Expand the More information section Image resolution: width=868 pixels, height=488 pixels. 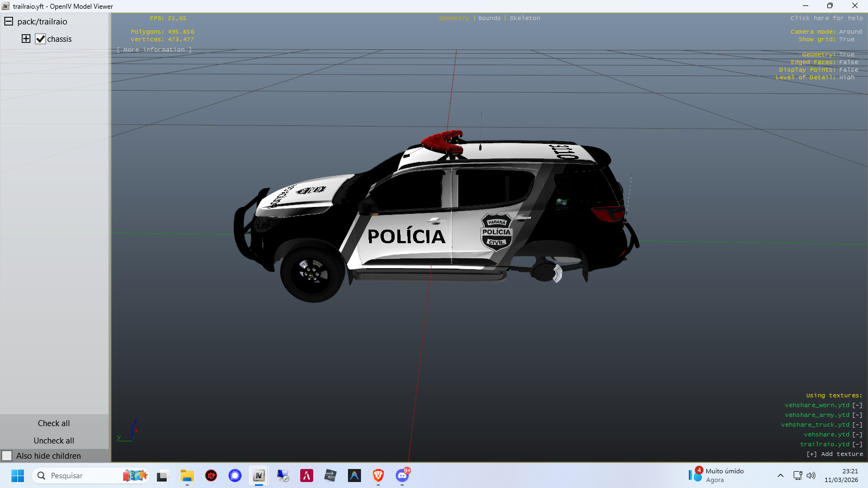[x=154, y=50]
